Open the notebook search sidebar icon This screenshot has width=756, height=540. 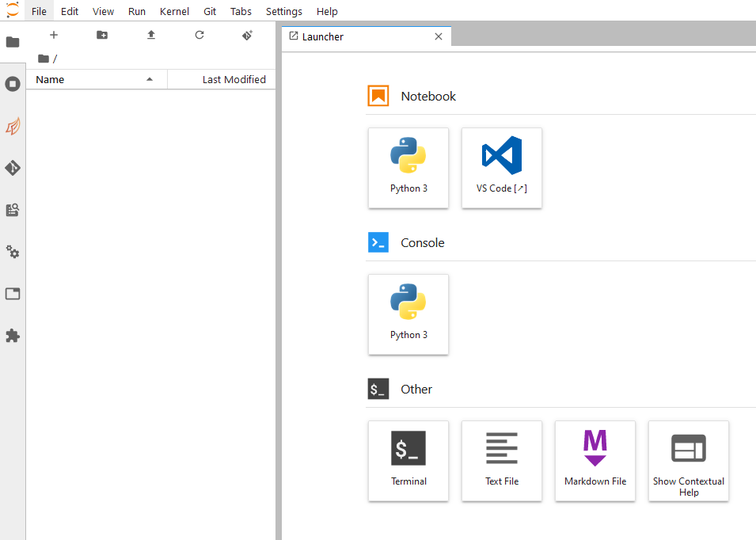point(13,210)
